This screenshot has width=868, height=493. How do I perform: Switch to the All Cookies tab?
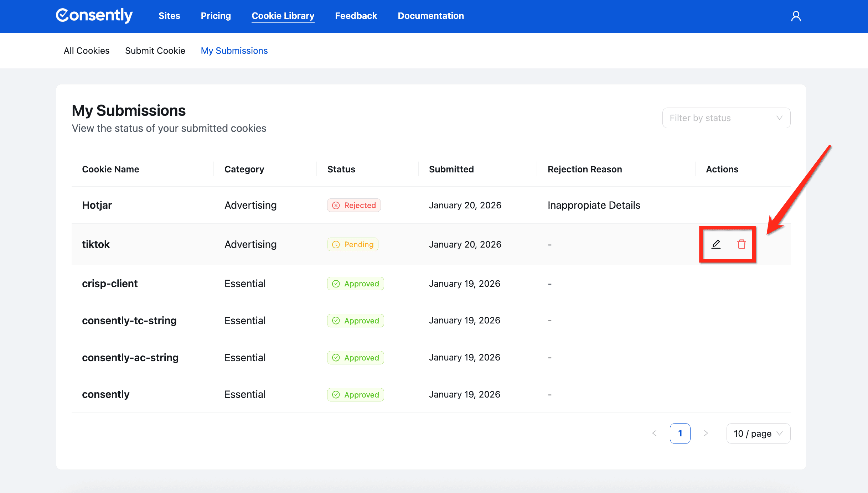click(x=87, y=51)
